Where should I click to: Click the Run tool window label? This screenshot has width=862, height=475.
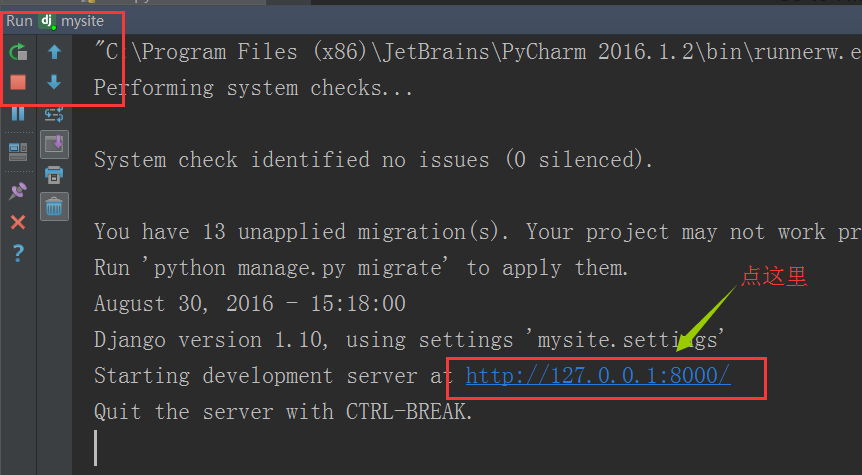19,21
